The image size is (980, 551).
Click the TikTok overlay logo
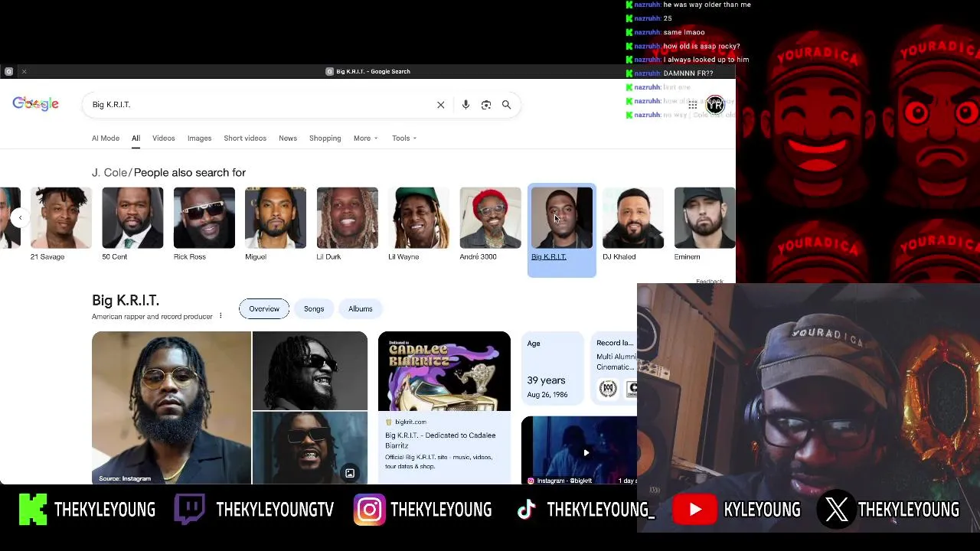pyautogui.click(x=526, y=510)
